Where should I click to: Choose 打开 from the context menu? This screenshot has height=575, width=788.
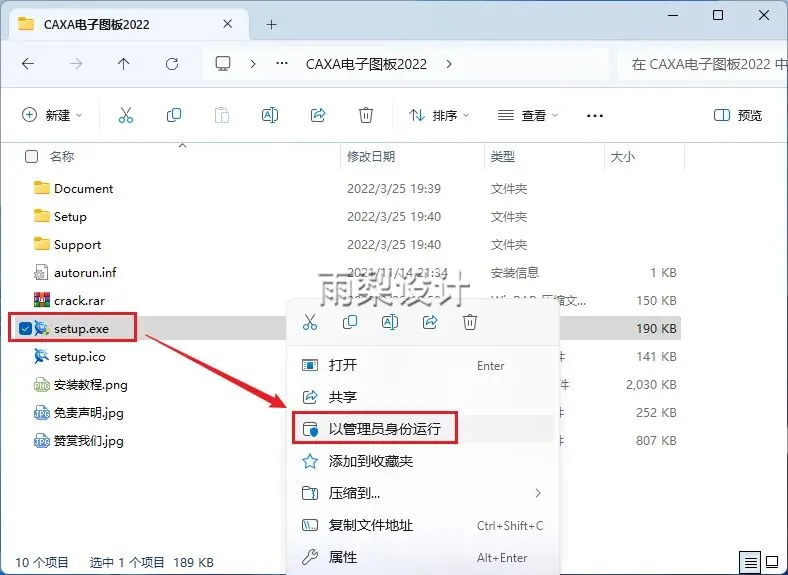pos(423,365)
